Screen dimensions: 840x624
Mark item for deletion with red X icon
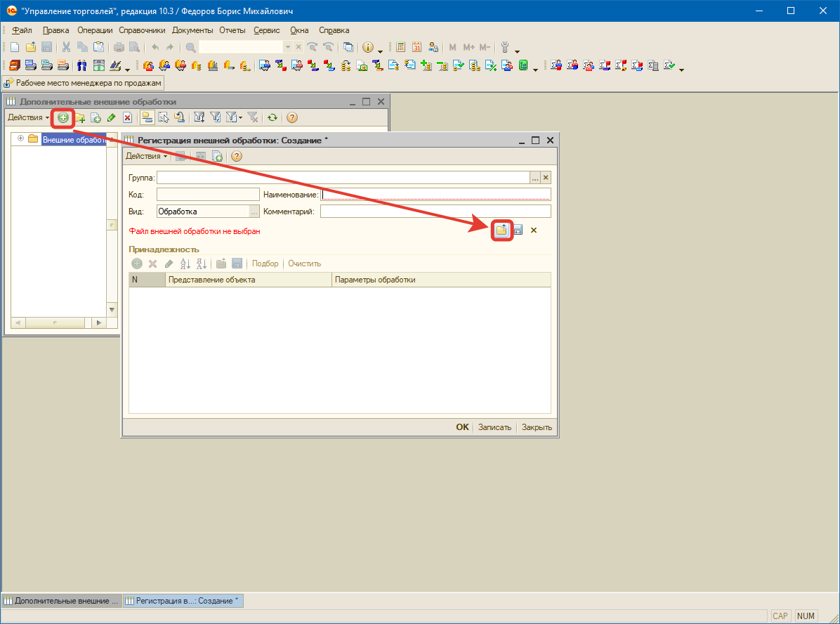[x=127, y=118]
